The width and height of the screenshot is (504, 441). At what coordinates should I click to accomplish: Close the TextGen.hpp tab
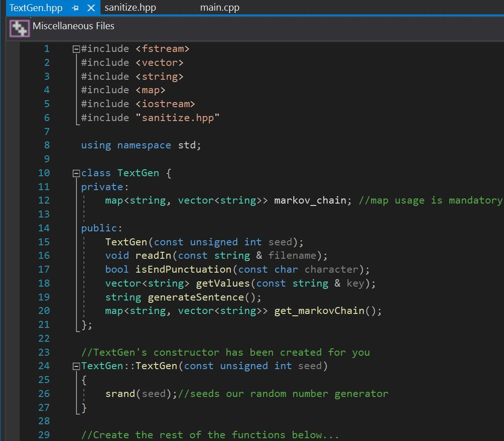pyautogui.click(x=91, y=8)
